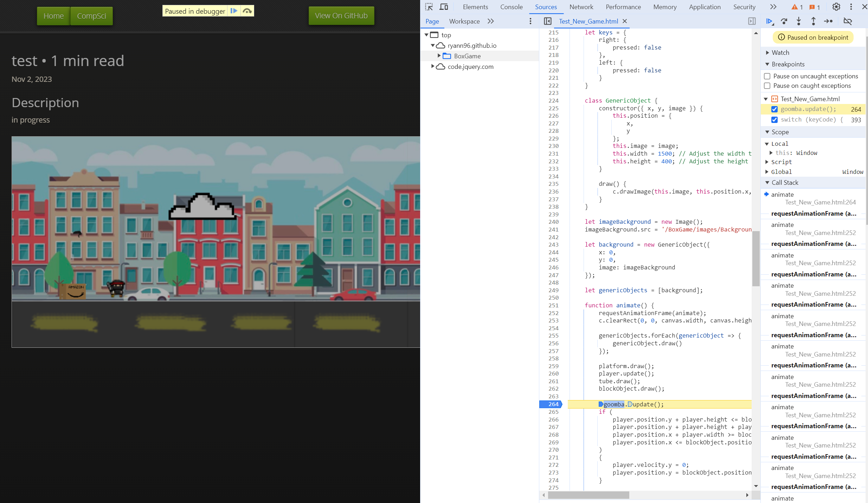Enable Pause on uncaught exceptions
This screenshot has height=503, width=868.
pos(767,76)
